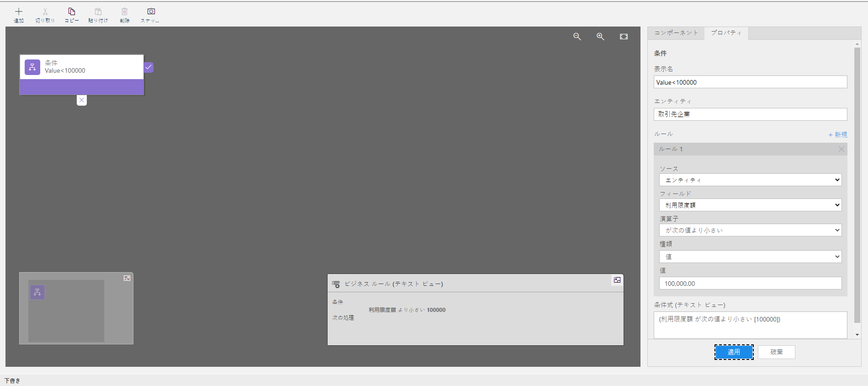Select the purple condition node icon
The height and width of the screenshot is (386, 868).
32,67
